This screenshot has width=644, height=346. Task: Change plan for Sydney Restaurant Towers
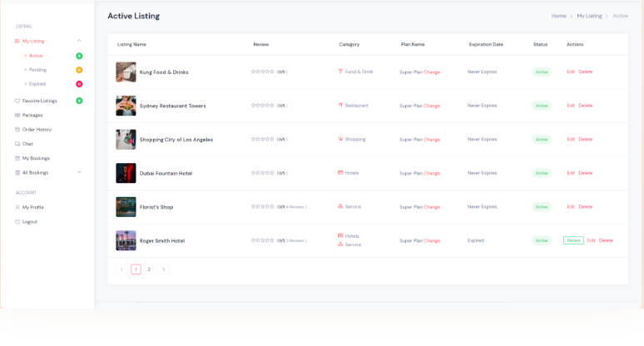tap(432, 106)
